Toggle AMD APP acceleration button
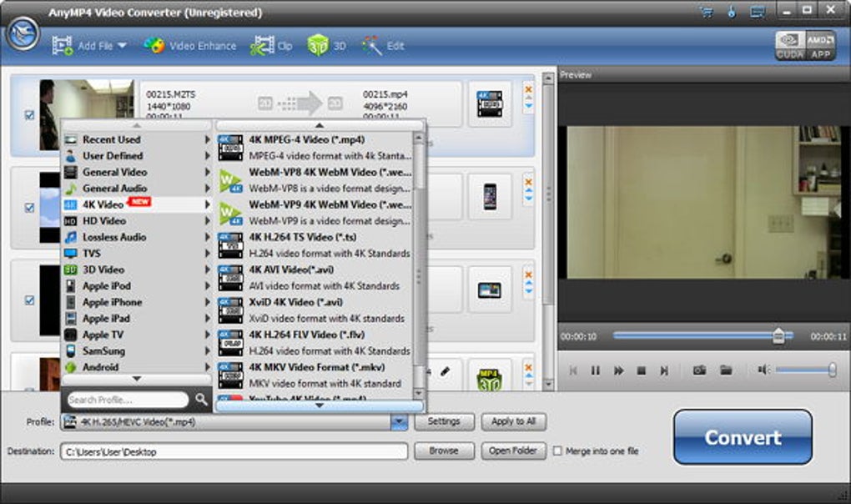851x504 pixels. click(820, 46)
